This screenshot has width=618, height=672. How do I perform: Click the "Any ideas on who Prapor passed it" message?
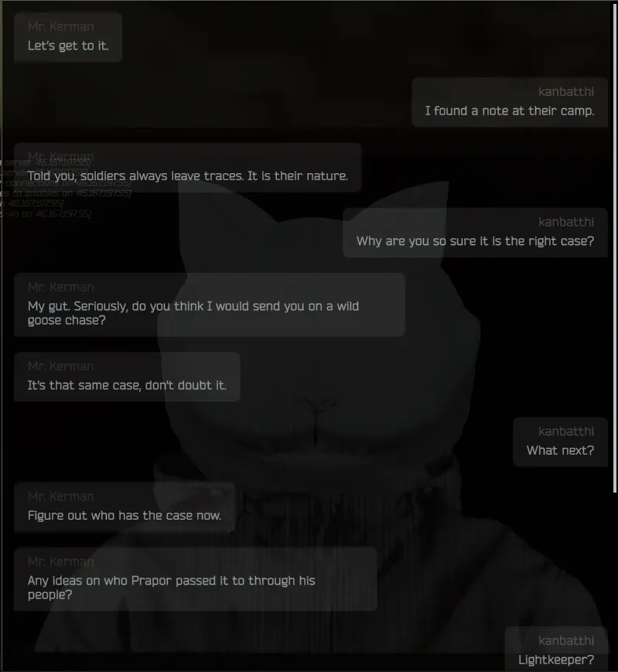click(x=196, y=579)
